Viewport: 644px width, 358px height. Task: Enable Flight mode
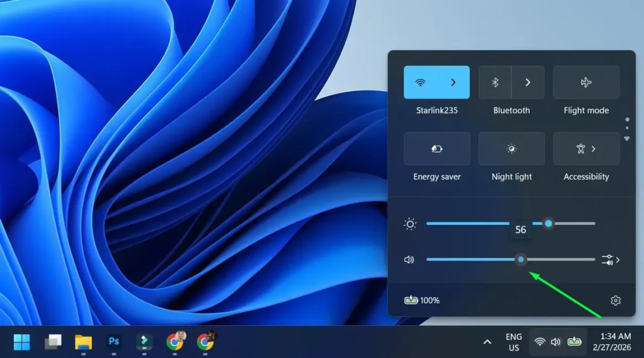(x=586, y=82)
